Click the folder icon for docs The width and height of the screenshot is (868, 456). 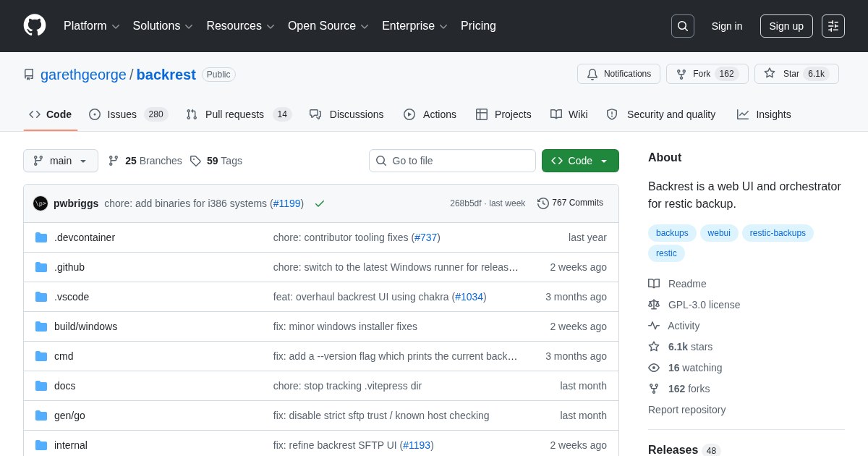[41, 386]
